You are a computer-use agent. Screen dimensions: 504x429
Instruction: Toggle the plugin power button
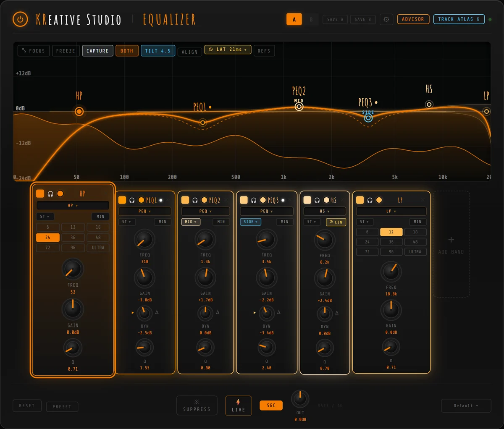pos(20,19)
